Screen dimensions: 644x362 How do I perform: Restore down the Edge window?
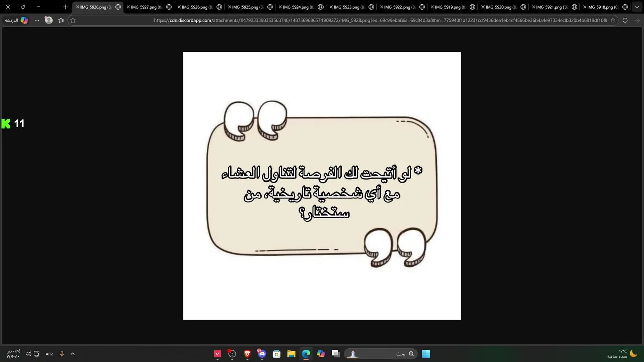[23, 7]
